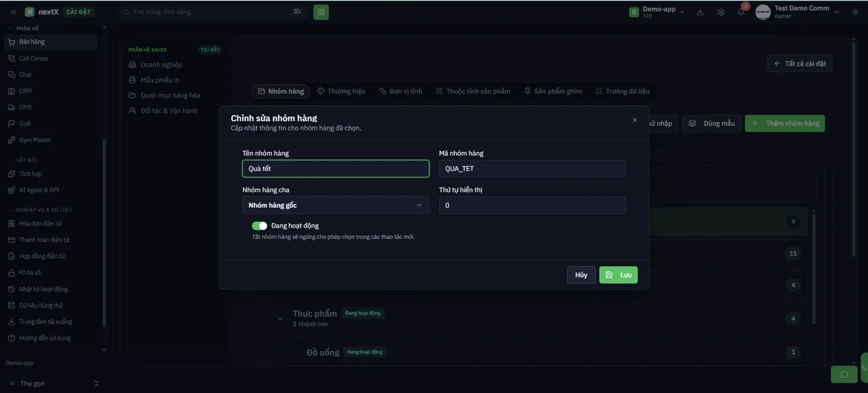This screenshot has width=868, height=393.
Task: Select the Đơn vị tính tab
Action: 401,91
